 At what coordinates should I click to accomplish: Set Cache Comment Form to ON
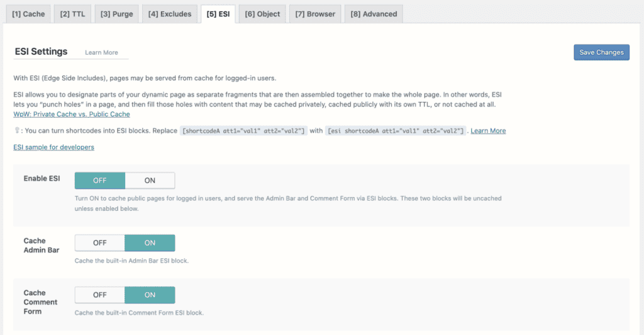click(x=150, y=295)
